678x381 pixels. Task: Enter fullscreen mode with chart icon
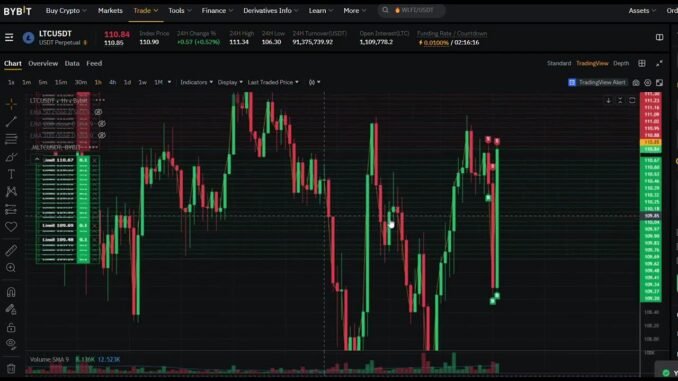tap(659, 82)
